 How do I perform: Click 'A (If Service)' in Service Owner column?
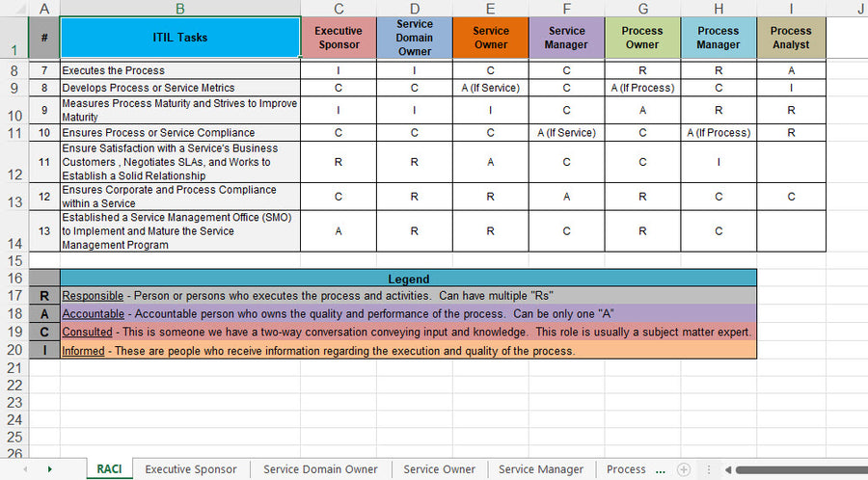click(x=491, y=88)
